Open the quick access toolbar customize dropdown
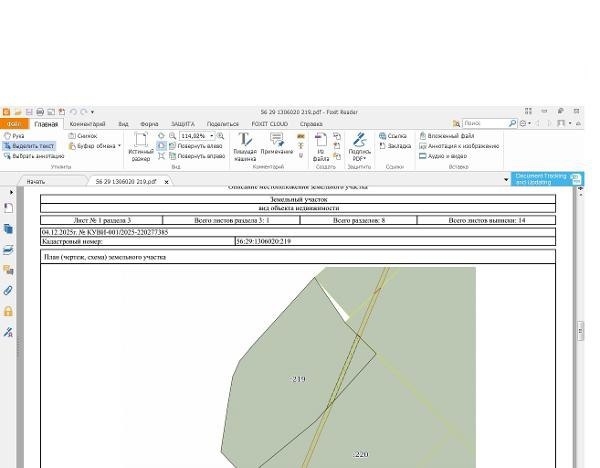The width and height of the screenshot is (600, 468). 92,112
